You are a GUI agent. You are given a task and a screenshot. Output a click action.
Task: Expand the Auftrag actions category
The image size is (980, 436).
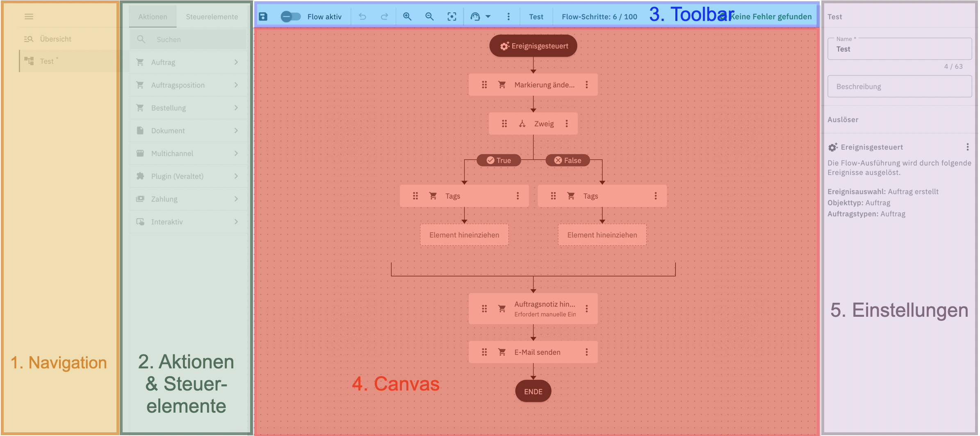[x=189, y=62]
